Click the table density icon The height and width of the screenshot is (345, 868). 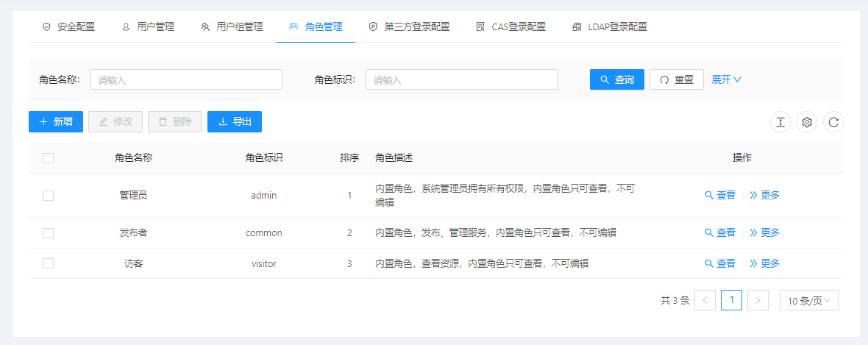pos(780,122)
